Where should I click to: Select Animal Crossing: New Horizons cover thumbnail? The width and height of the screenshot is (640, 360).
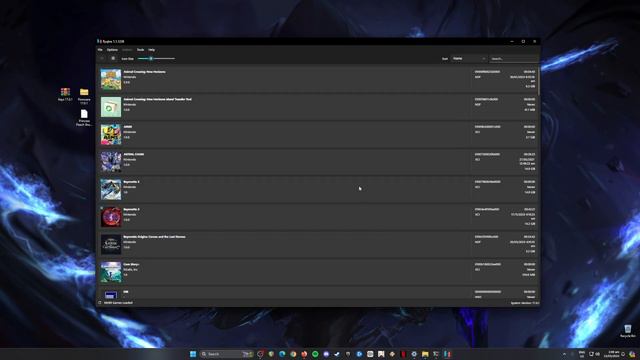tap(111, 79)
